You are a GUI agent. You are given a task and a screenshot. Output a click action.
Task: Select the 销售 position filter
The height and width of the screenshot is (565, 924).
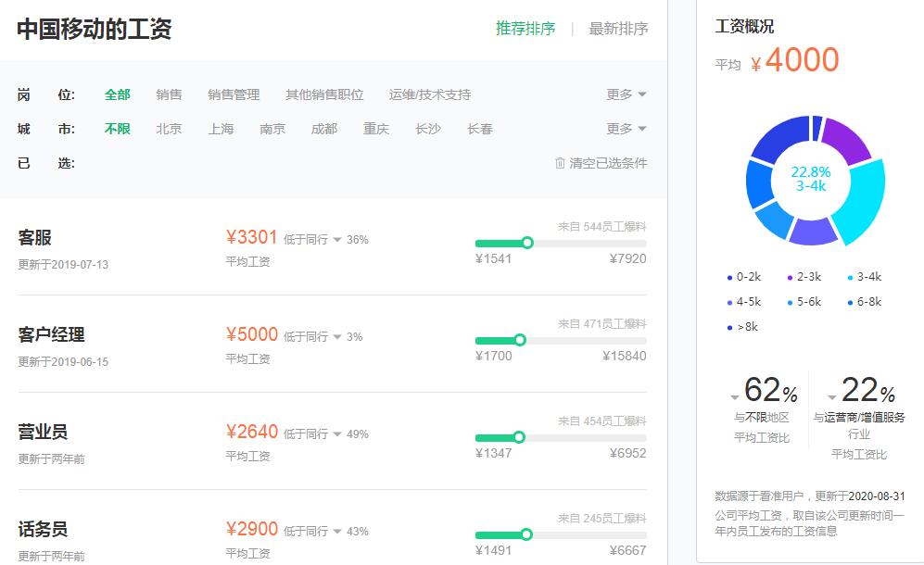tap(170, 94)
